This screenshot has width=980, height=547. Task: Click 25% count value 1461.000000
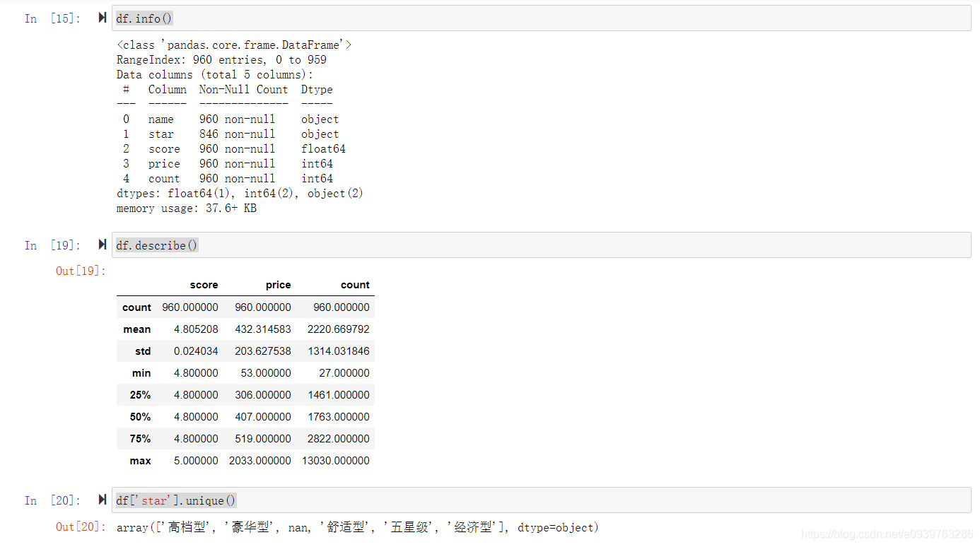[338, 395]
